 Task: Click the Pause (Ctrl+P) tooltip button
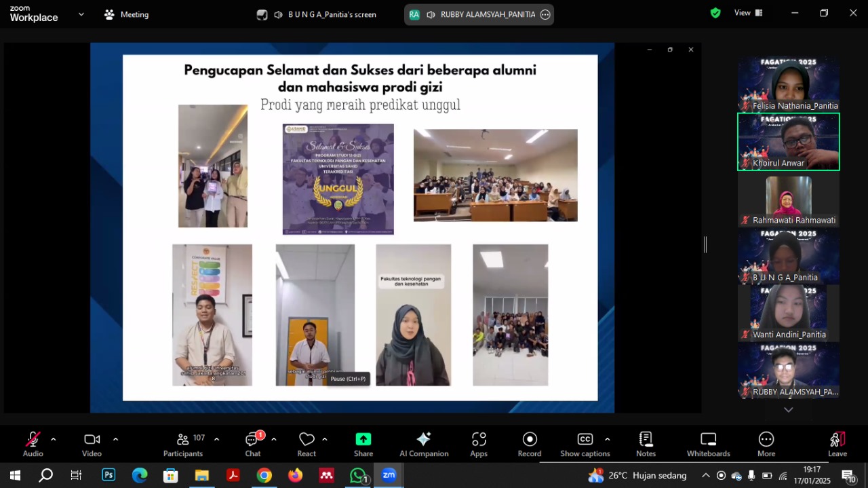[x=348, y=379]
